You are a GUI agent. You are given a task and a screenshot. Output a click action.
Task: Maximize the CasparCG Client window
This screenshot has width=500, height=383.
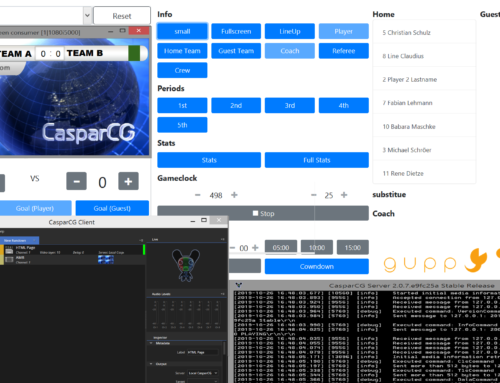[x=204, y=220]
